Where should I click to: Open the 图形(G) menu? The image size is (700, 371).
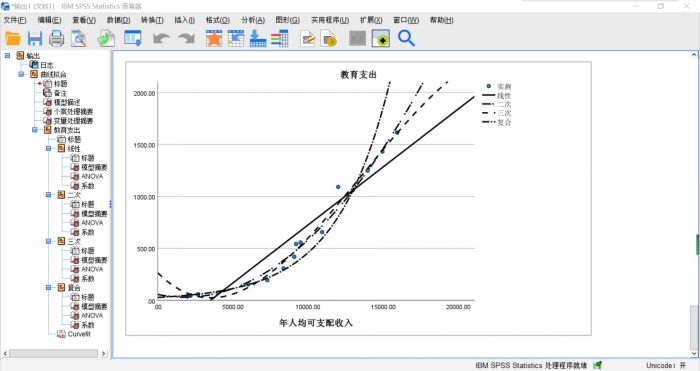click(288, 20)
